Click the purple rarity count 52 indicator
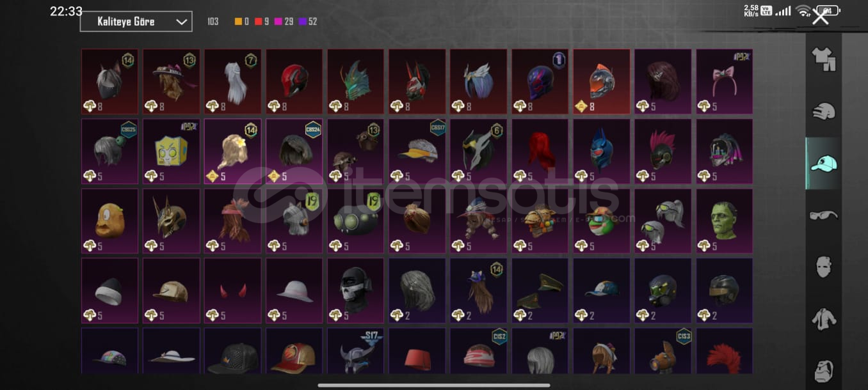This screenshot has width=868, height=390. point(307,22)
